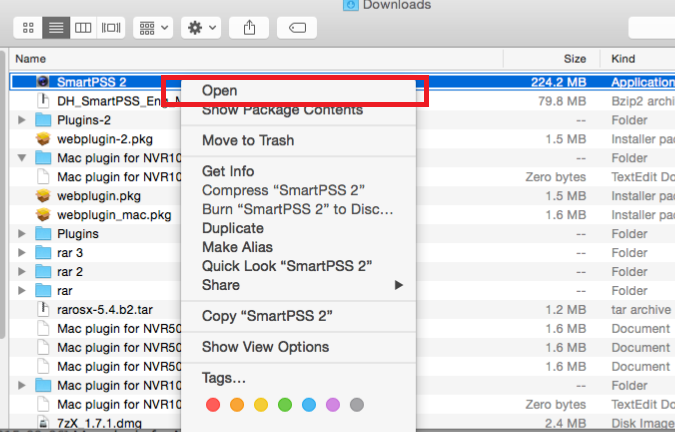
Task: Expand the rar 3 folder
Action: pyautogui.click(x=22, y=252)
